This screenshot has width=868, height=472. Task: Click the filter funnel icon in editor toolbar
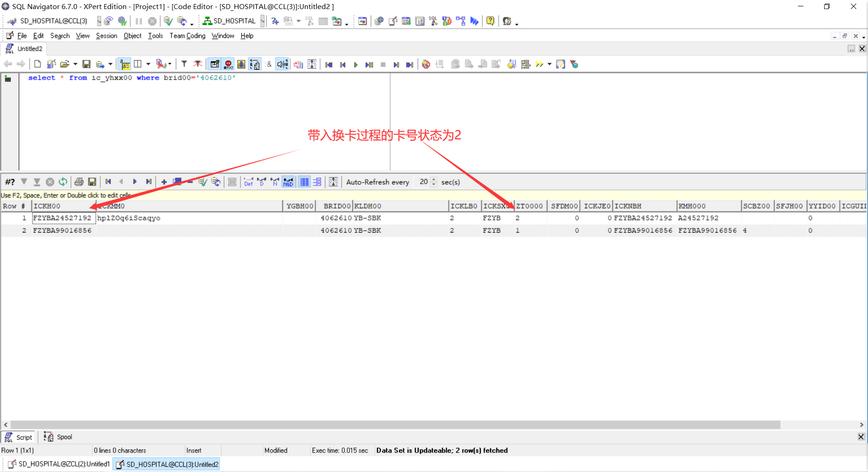[x=184, y=64]
